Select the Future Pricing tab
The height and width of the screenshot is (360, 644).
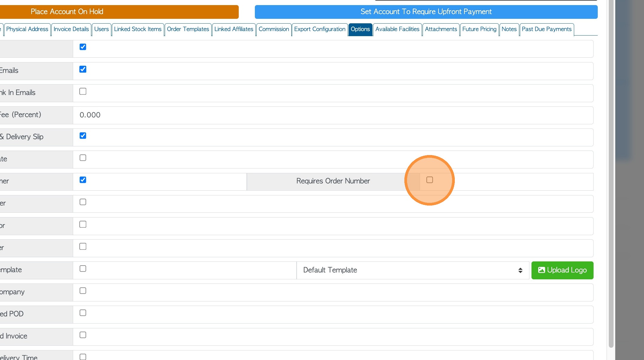coord(479,29)
